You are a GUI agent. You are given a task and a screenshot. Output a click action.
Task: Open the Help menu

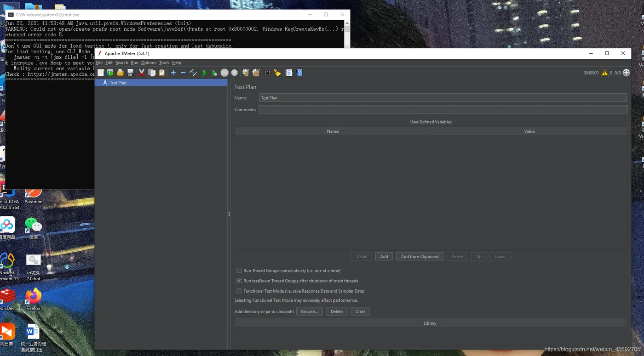coord(177,62)
